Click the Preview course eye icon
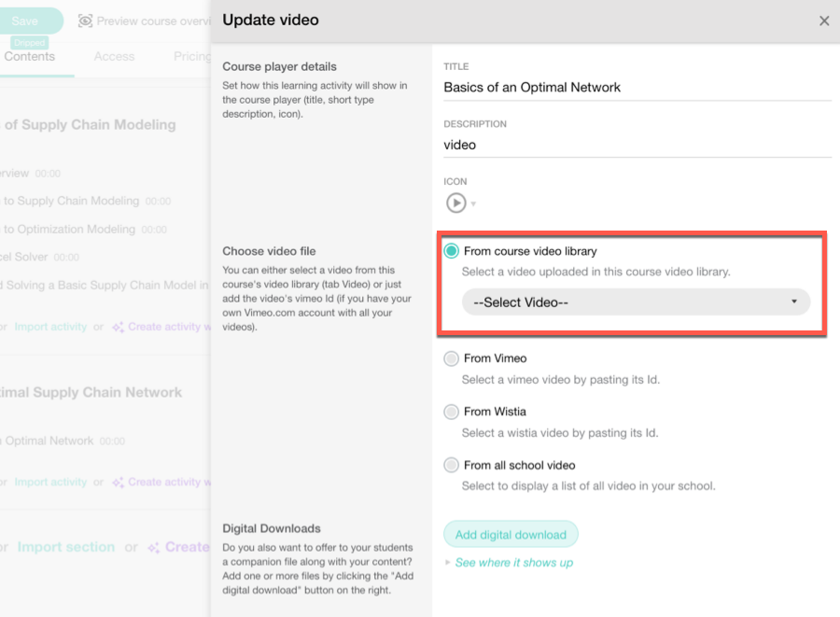 [86, 21]
